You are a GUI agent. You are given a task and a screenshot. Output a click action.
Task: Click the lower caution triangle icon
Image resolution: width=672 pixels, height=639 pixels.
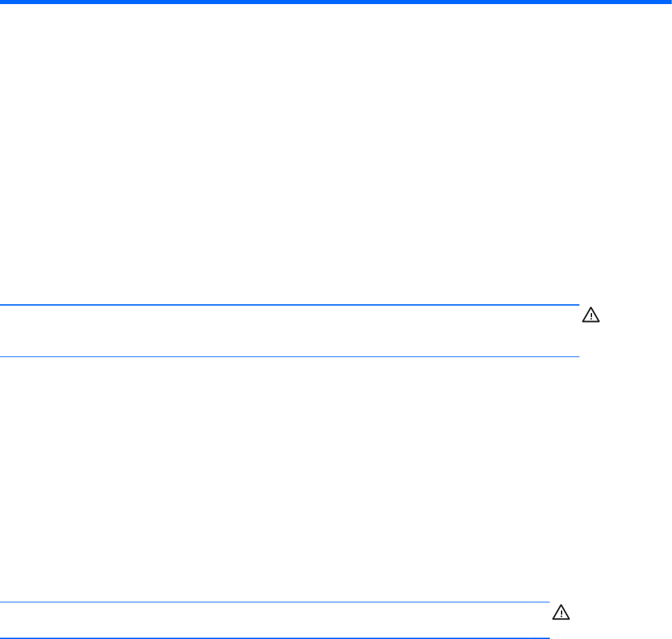pyautogui.click(x=561, y=612)
